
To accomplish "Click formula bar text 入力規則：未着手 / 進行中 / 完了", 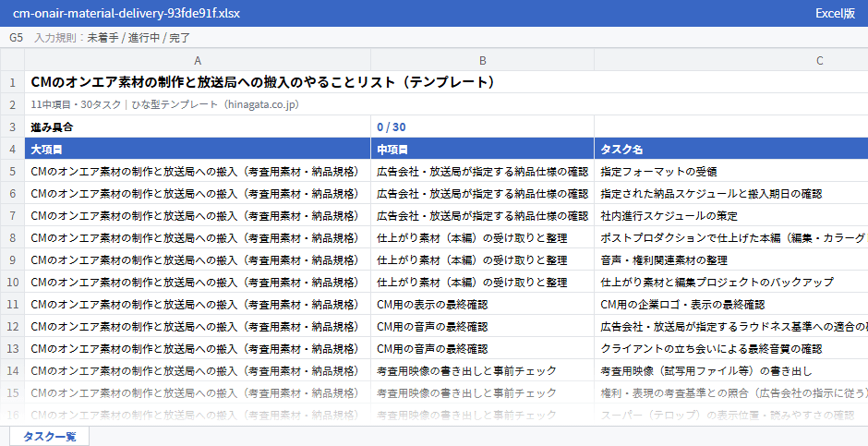I will pyautogui.click(x=112, y=38).
